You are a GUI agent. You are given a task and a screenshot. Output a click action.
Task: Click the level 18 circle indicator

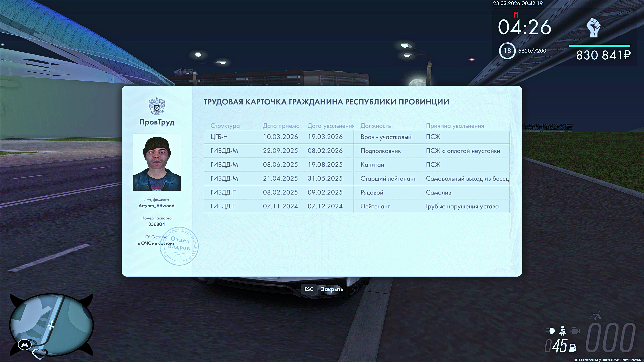507,51
